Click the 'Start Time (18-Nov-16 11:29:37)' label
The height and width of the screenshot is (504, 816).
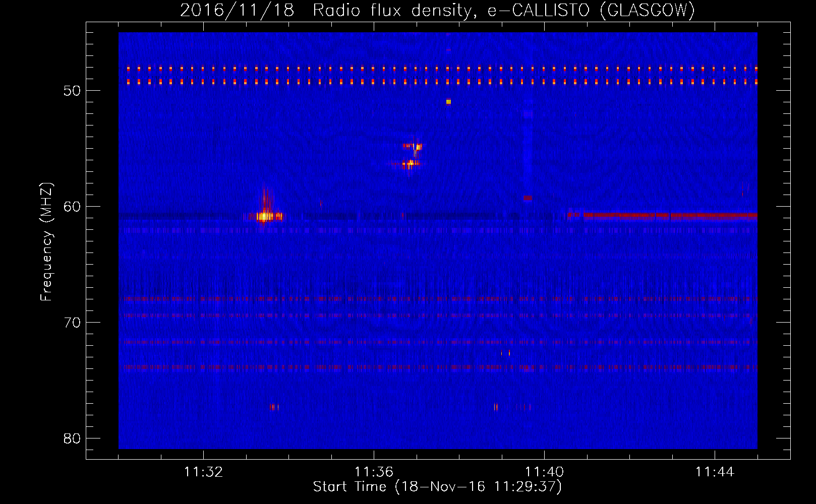click(437, 487)
